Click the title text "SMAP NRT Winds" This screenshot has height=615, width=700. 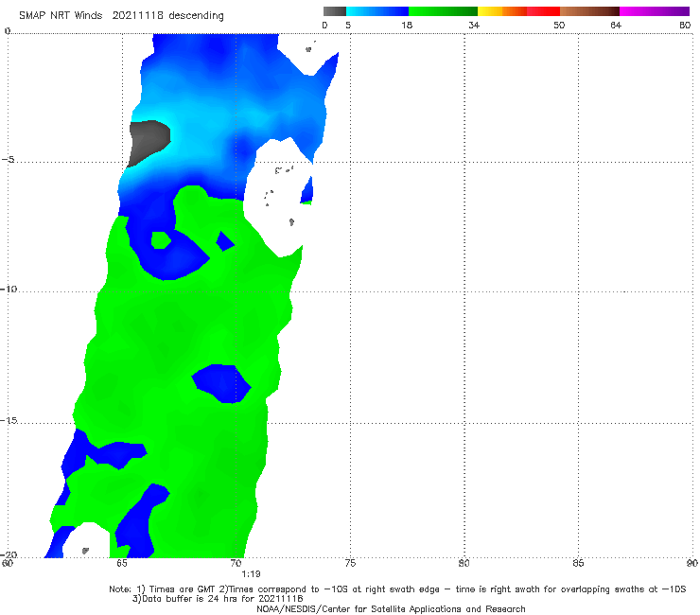(x=61, y=16)
